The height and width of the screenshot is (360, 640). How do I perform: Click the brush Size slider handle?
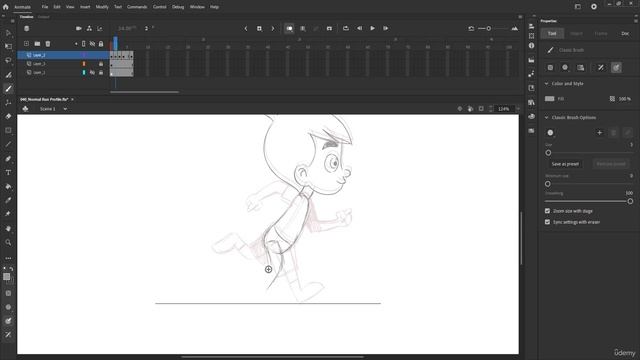click(548, 153)
